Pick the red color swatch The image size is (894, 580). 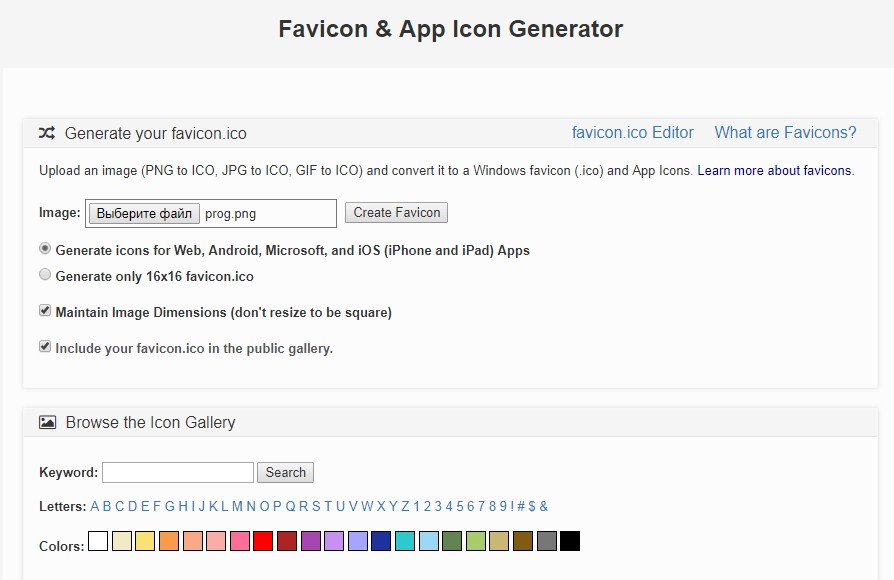tap(263, 541)
